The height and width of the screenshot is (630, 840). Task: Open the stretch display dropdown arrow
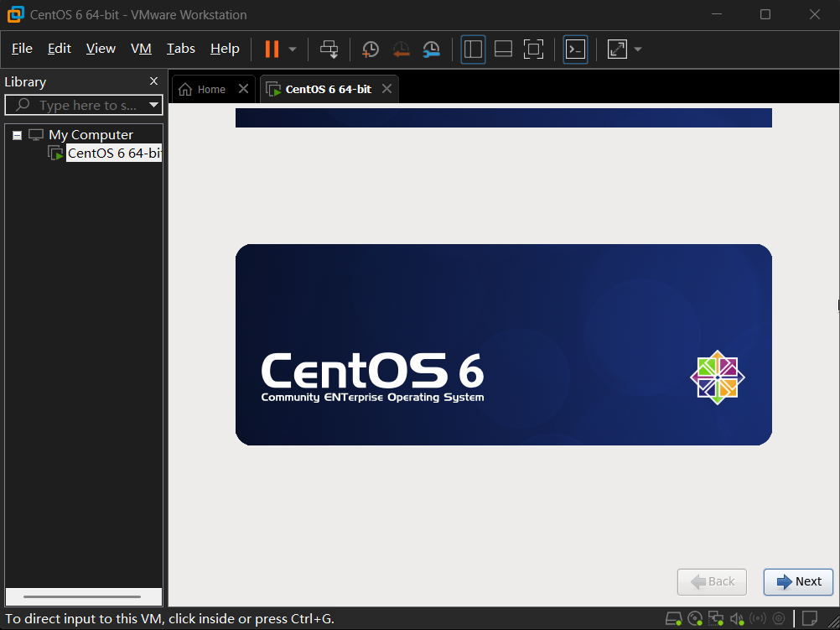637,49
